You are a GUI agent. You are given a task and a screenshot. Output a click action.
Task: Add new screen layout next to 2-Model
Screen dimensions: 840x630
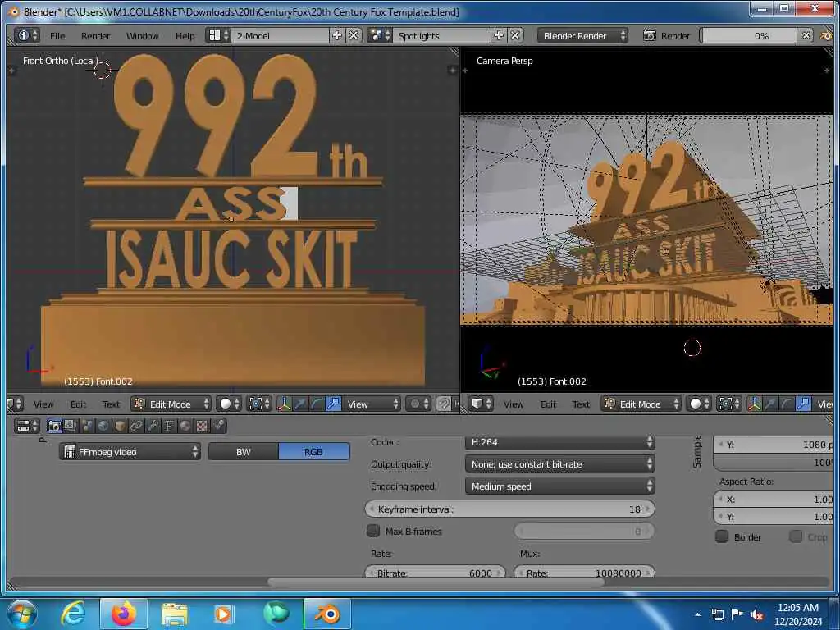pyautogui.click(x=337, y=35)
